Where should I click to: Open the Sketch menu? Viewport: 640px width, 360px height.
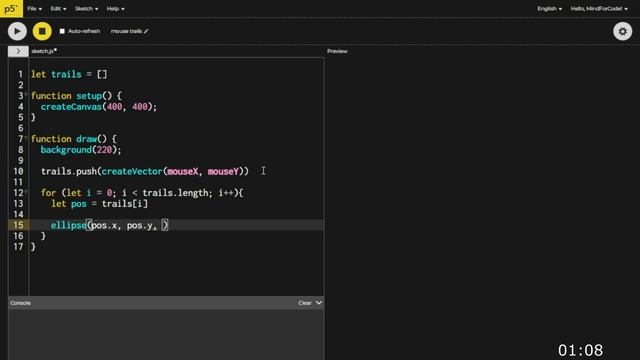point(86,9)
